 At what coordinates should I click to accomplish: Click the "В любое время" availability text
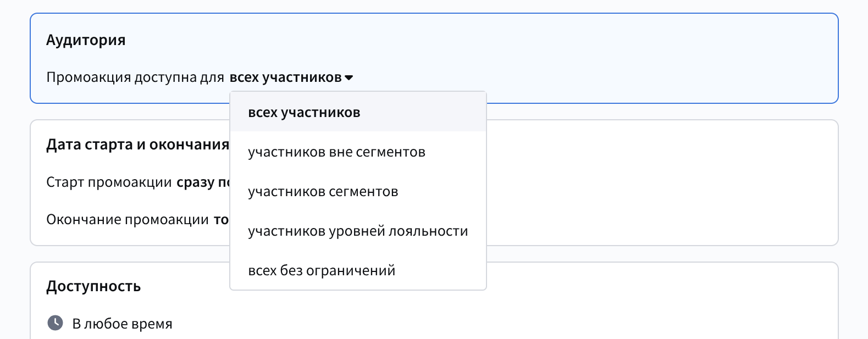click(x=123, y=324)
